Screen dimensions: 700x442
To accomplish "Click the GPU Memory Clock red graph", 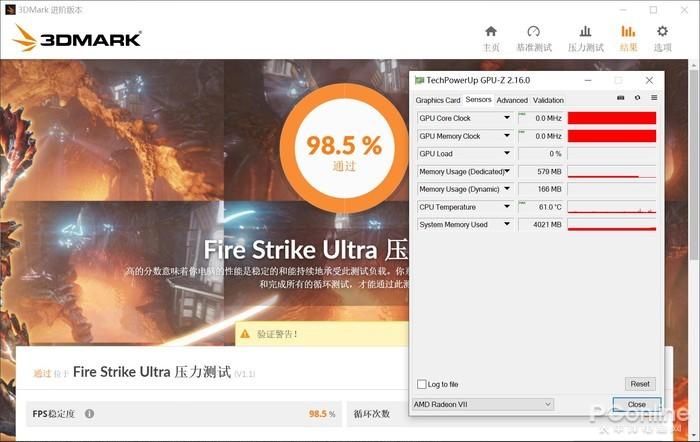I will tap(612, 136).
